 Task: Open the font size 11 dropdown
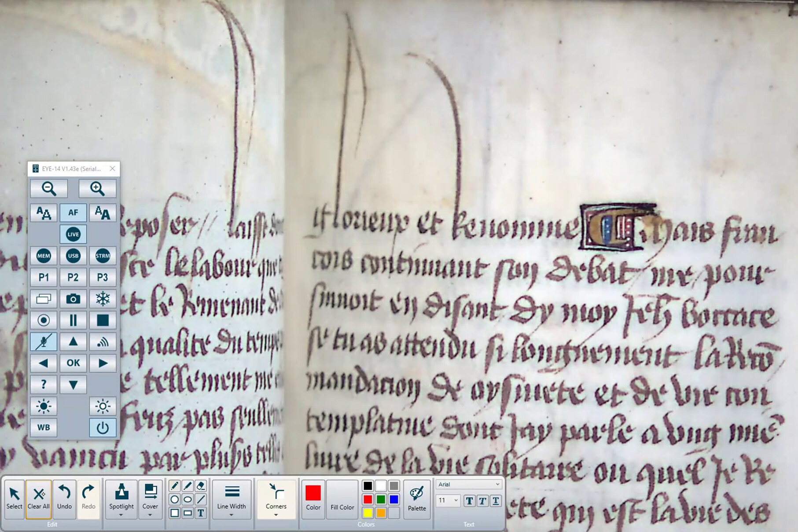[x=448, y=500]
